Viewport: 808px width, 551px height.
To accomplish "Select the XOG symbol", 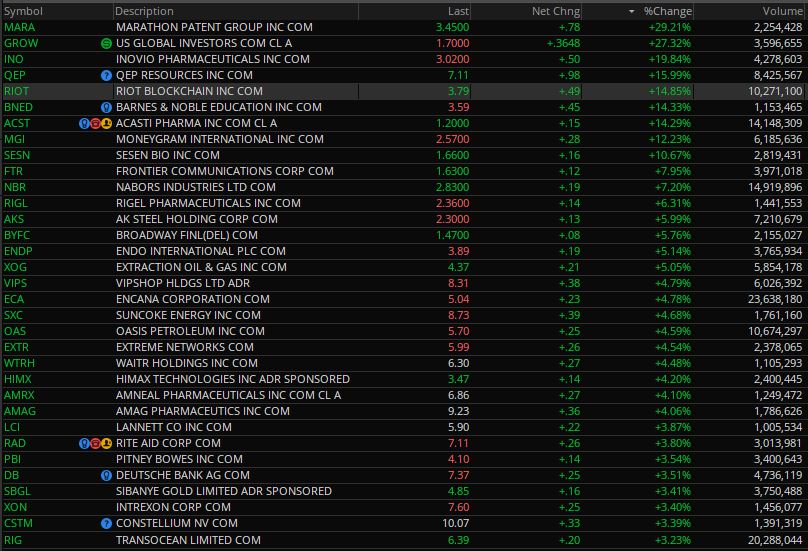I will click(15, 267).
